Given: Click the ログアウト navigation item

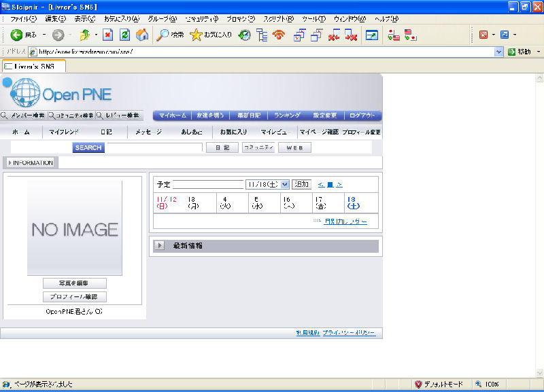Looking at the screenshot, I should [x=362, y=115].
